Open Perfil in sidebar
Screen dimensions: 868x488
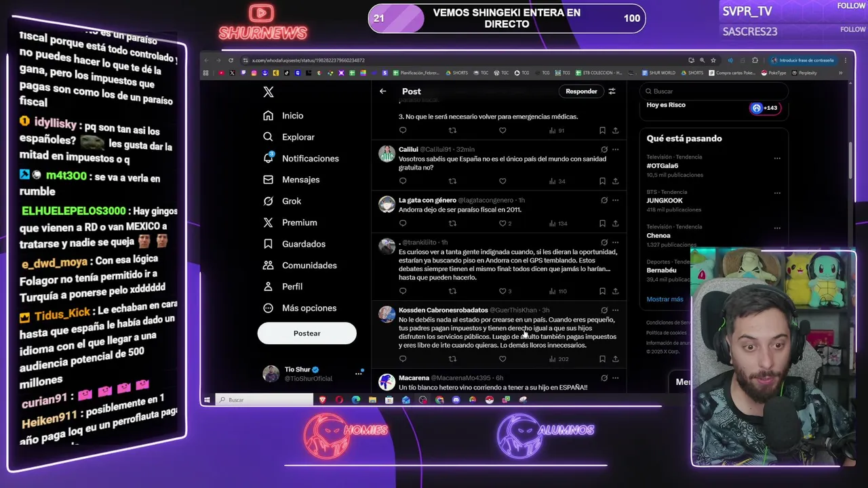point(283,287)
